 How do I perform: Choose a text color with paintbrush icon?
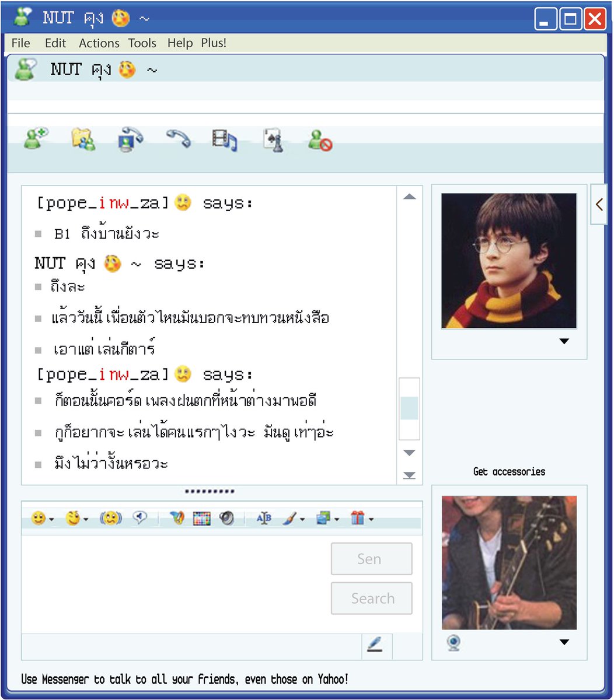pos(290,518)
